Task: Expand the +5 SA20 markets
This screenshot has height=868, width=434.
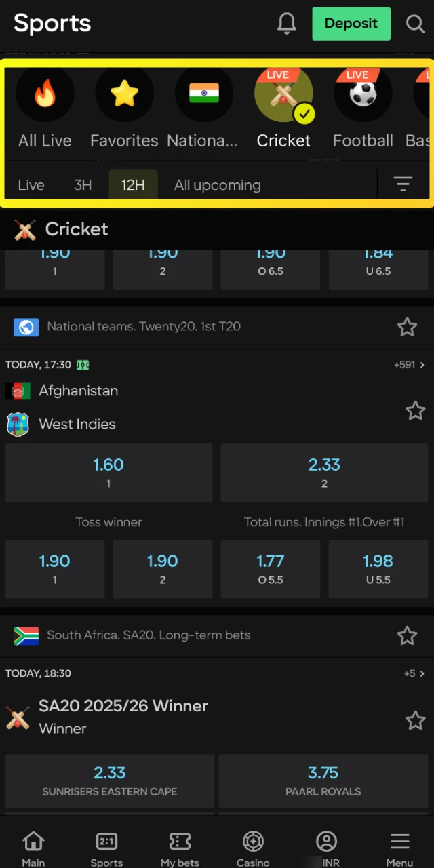Action: click(x=412, y=673)
